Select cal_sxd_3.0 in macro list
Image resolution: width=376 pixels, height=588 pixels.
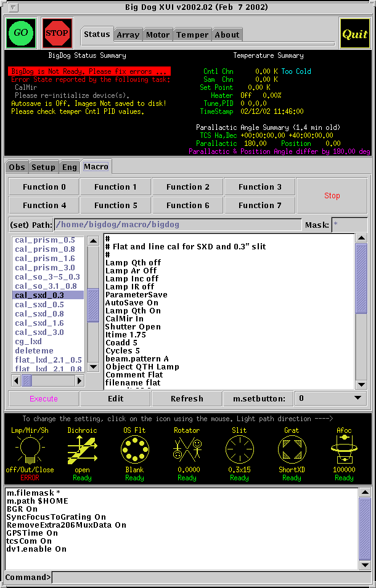click(48, 332)
